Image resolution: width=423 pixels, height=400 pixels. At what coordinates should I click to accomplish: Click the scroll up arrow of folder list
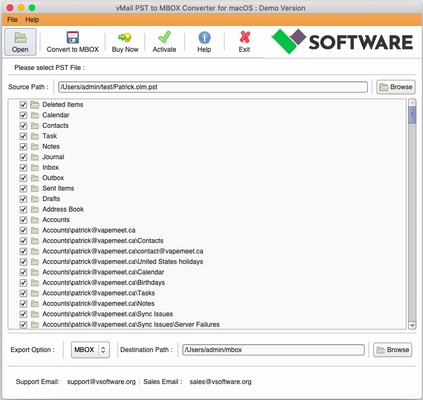pos(412,103)
